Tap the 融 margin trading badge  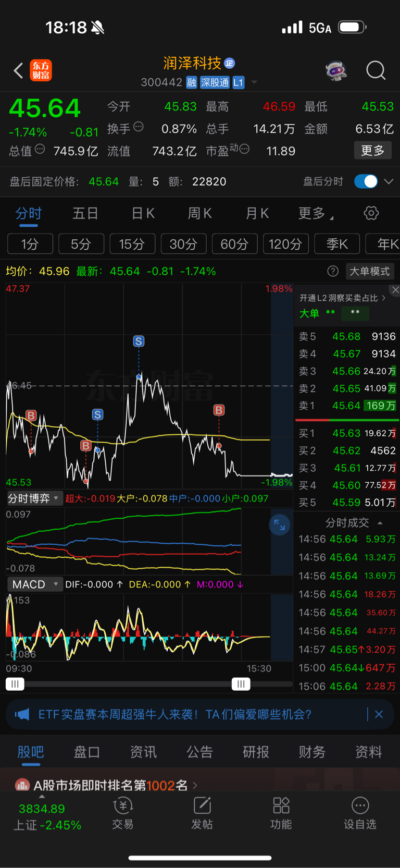192,82
